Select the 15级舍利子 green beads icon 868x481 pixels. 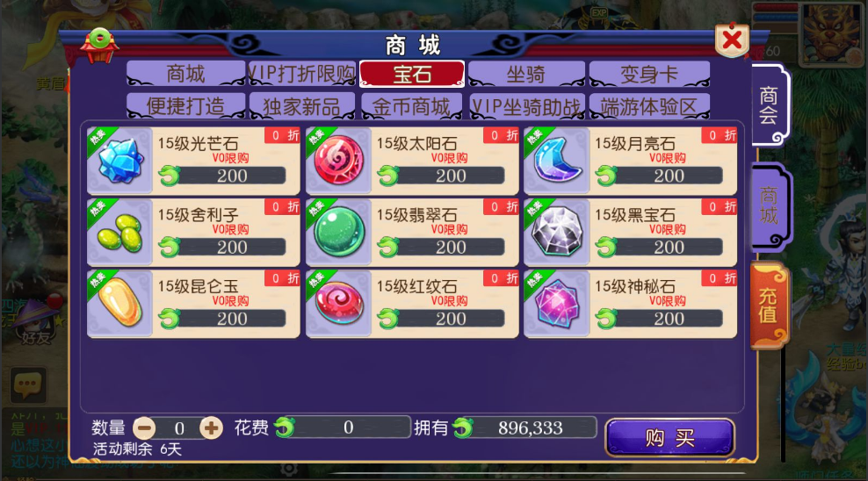click(120, 232)
